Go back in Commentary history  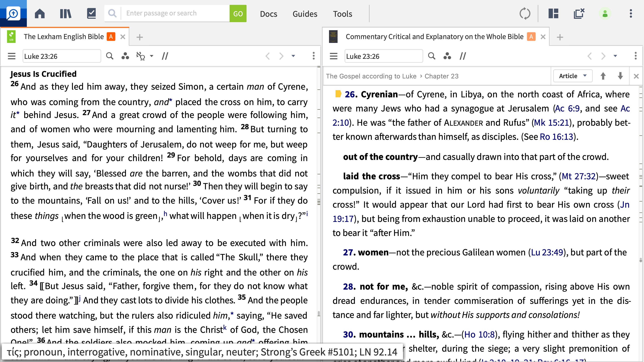(x=589, y=56)
